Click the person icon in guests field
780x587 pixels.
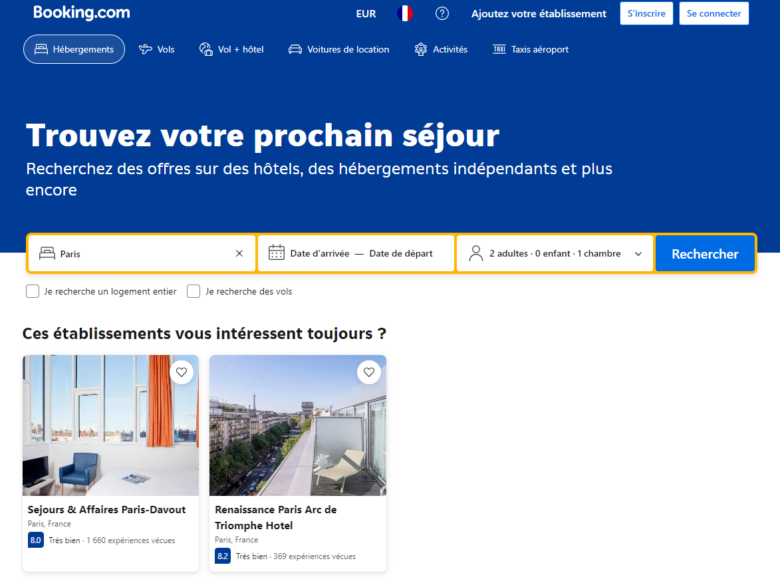[476, 253]
